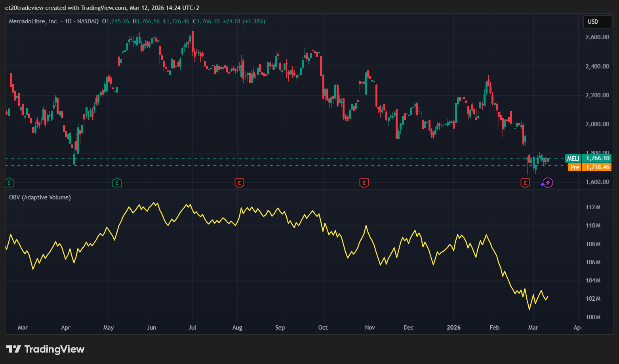This screenshot has width=619, height=364.
Task: Click the MercadoLibre, Inc. symbol title
Action: (34, 21)
